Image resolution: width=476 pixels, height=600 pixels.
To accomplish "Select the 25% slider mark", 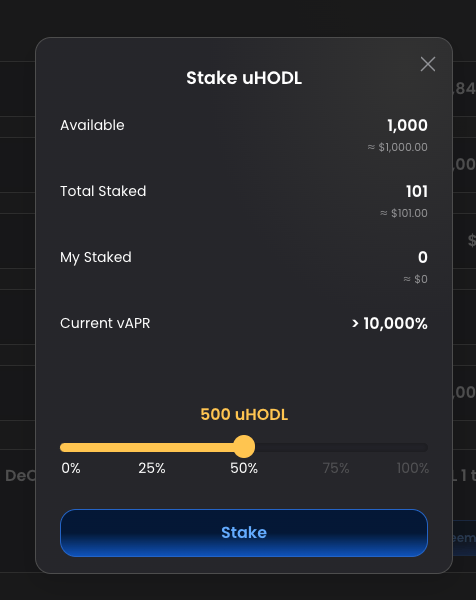I will click(152, 468).
